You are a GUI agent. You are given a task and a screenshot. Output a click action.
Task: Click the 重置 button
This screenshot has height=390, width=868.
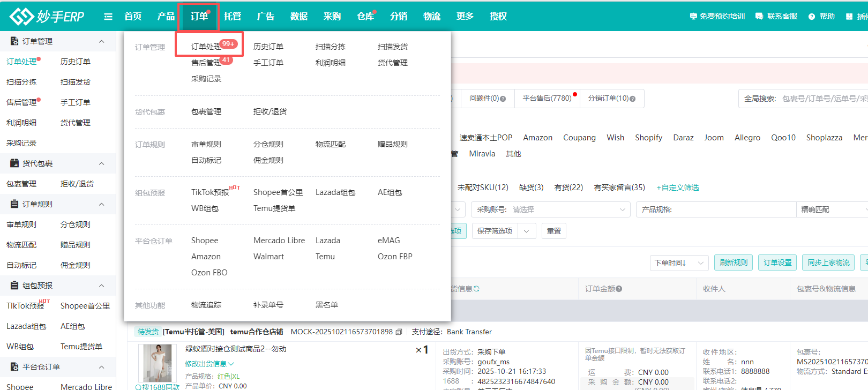pos(554,231)
